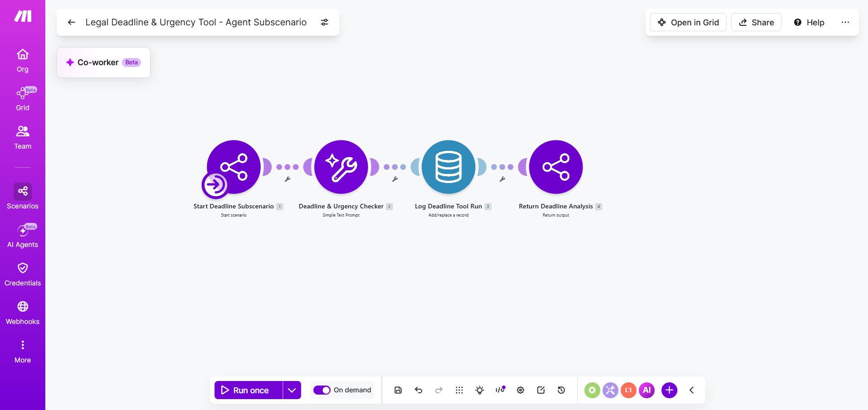This screenshot has width=868, height=410.
Task: Redo the last change
Action: (x=439, y=390)
